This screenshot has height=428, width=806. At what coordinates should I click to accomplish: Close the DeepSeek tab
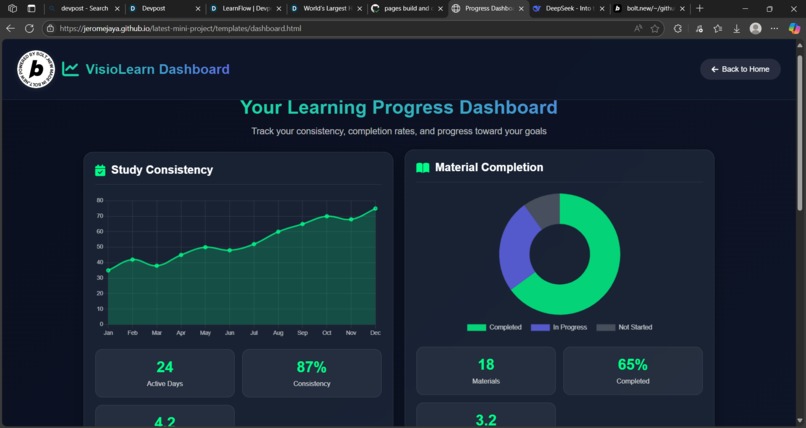pos(602,9)
